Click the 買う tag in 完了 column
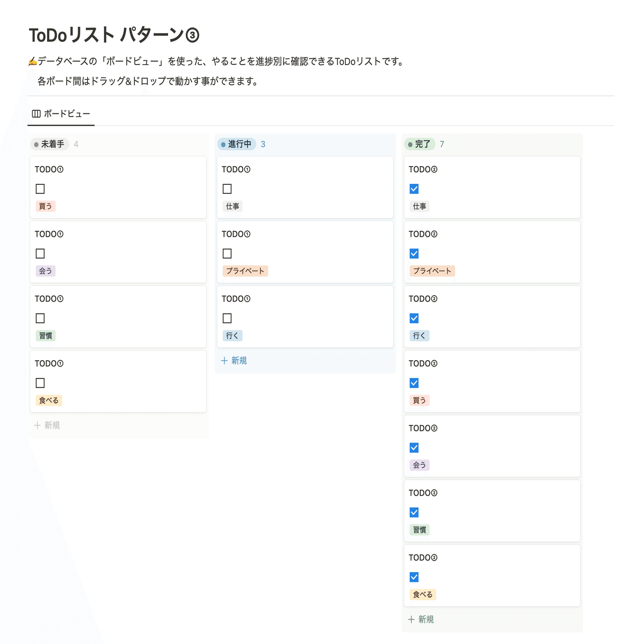Image resolution: width=644 pixels, height=644 pixels. point(419,400)
